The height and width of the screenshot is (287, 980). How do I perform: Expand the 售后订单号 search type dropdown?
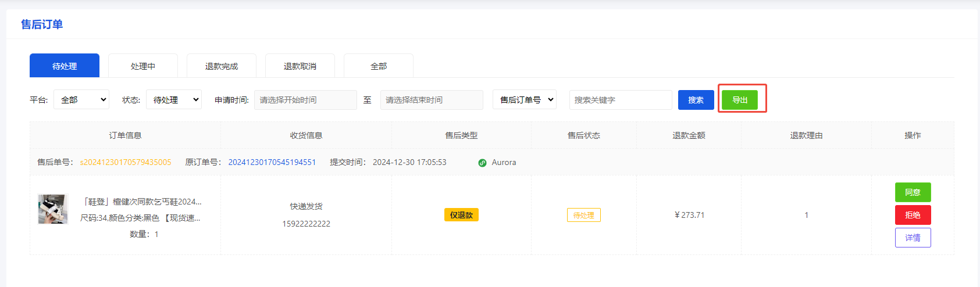coord(525,100)
